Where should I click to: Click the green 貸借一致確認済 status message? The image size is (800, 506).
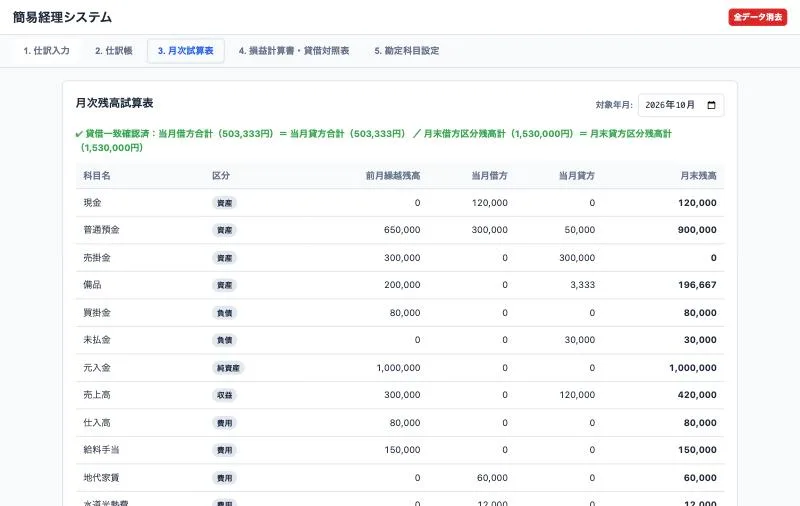373,141
